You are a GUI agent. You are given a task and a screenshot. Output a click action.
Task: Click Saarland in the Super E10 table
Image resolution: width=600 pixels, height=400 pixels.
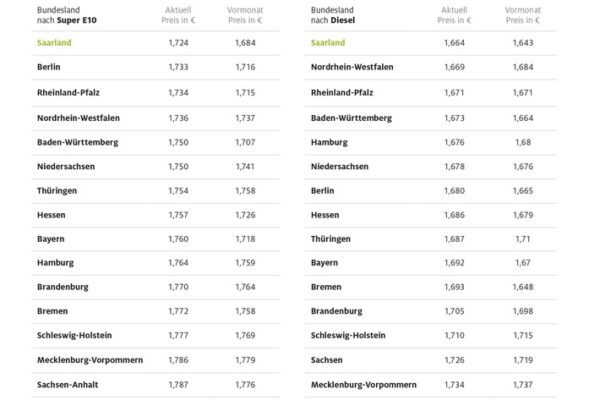[59, 43]
